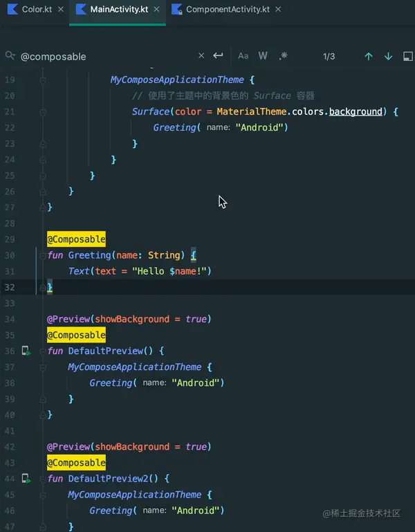Close the ComponentActivity.kt tab

pyautogui.click(x=278, y=10)
